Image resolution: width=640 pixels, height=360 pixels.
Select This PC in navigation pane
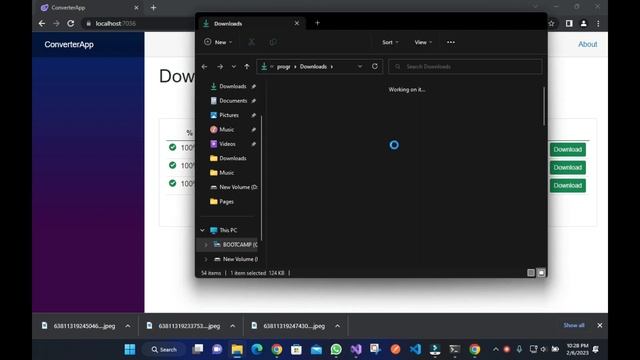coord(228,230)
